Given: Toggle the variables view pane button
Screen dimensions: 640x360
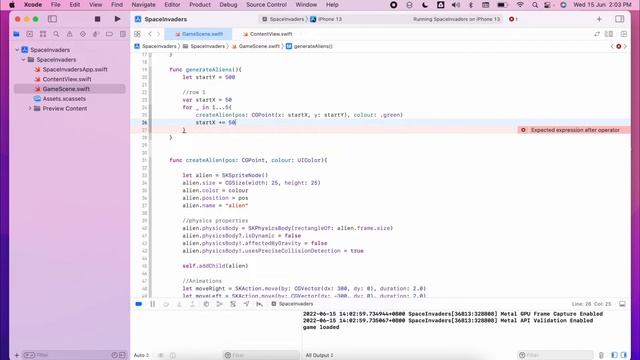Looking at the screenshot, I should pyautogui.click(x=614, y=356).
